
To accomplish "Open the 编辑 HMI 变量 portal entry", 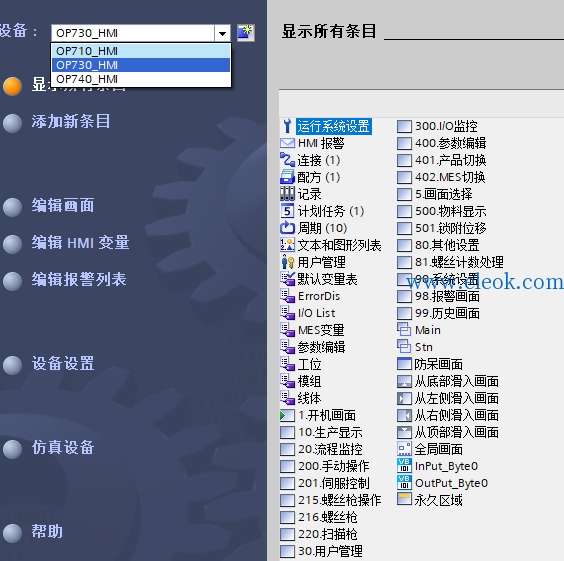I will (81, 243).
